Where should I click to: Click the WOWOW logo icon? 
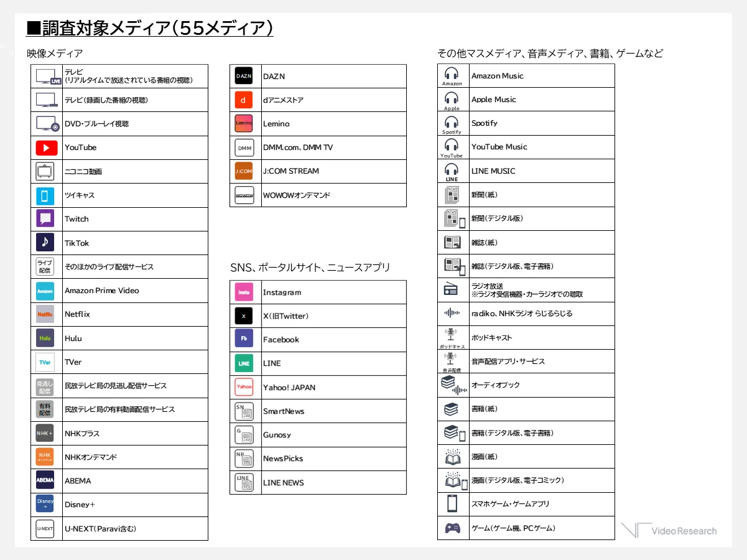pyautogui.click(x=244, y=195)
